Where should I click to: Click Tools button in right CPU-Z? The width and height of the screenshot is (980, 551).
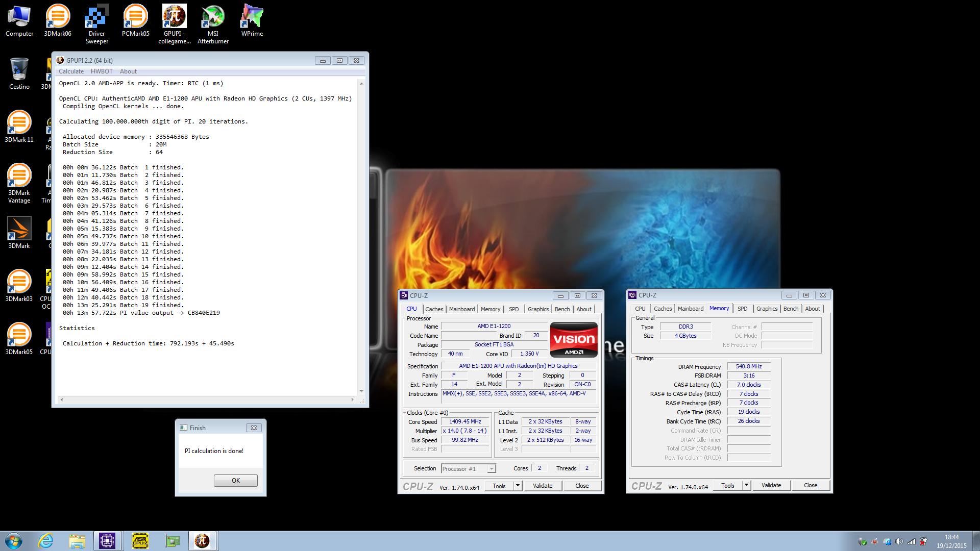(728, 485)
